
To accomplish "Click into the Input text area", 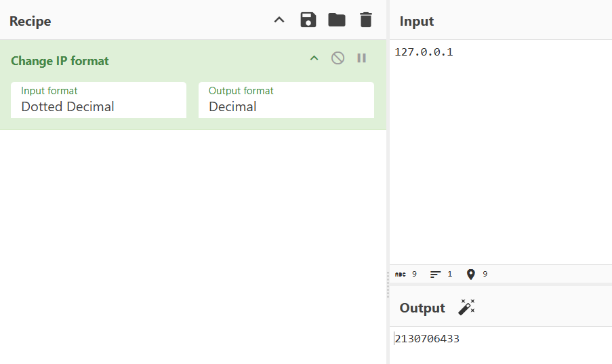I will point(500,149).
